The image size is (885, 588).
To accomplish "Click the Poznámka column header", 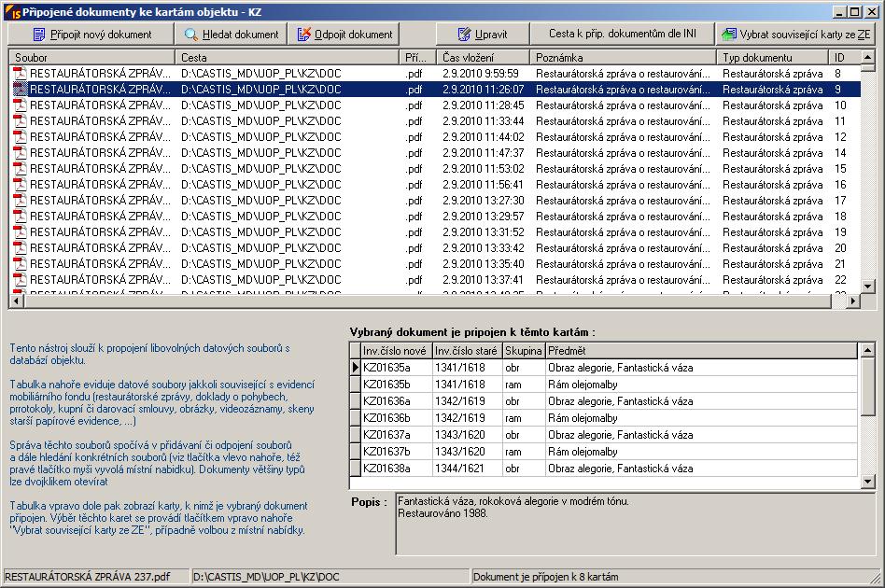I will (x=623, y=57).
